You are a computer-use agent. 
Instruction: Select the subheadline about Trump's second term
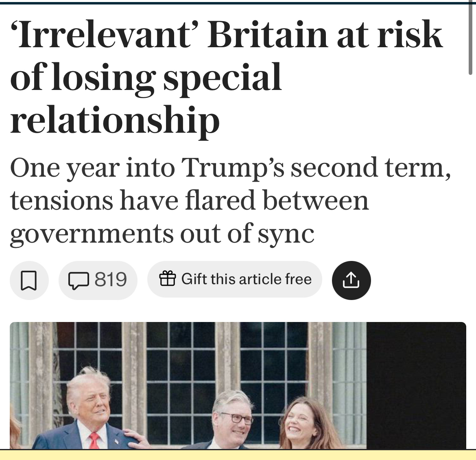pos(230,168)
